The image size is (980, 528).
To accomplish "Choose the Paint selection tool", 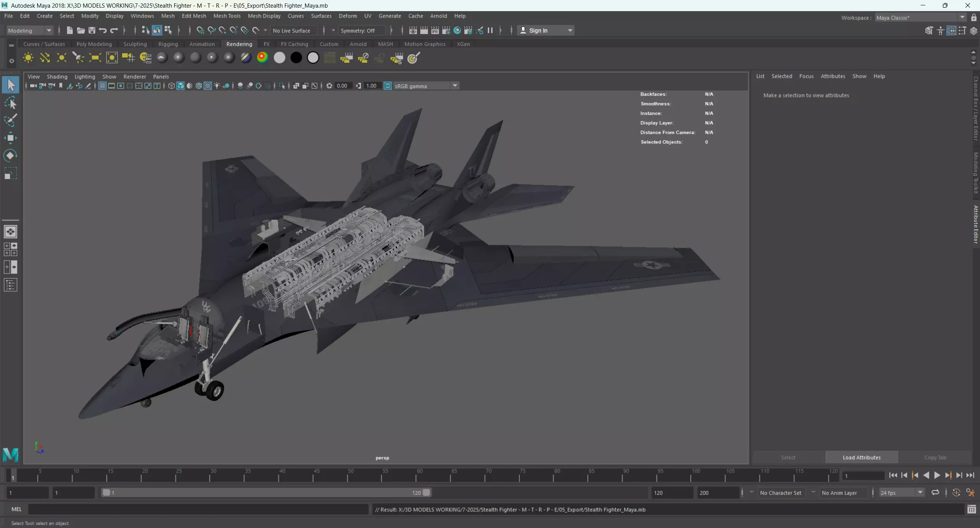I will pos(10,121).
